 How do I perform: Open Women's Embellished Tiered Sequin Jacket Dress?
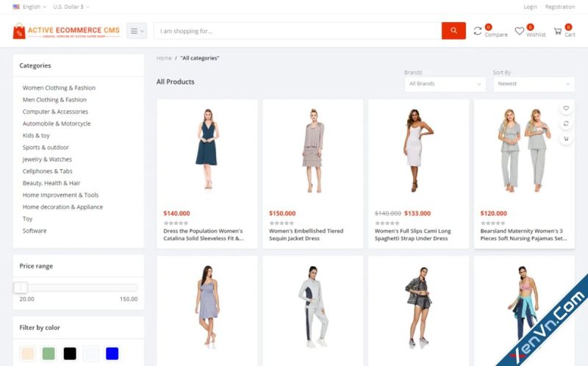click(306, 234)
